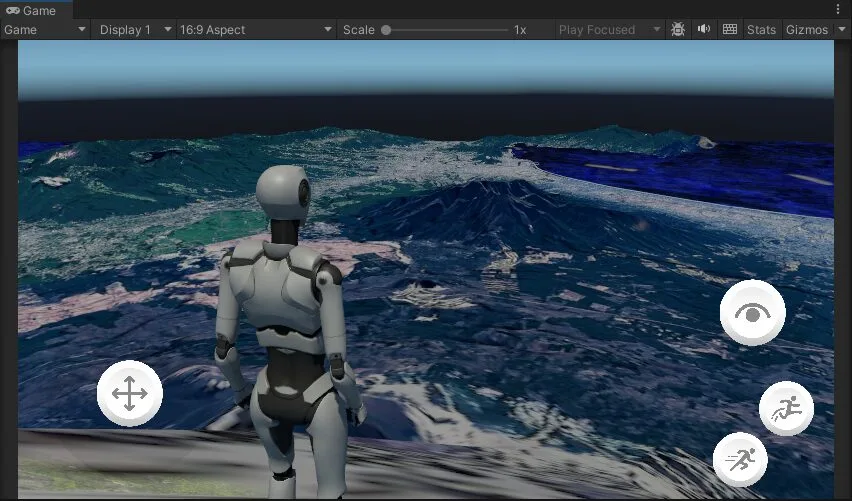Open the Display 1 dropdown

click(135, 30)
